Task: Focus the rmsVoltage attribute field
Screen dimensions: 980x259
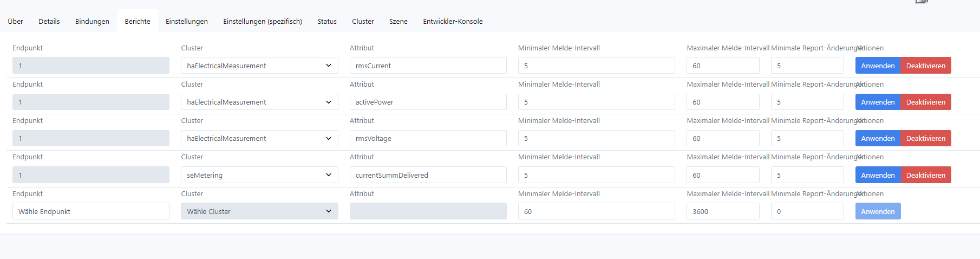Action: (x=428, y=138)
